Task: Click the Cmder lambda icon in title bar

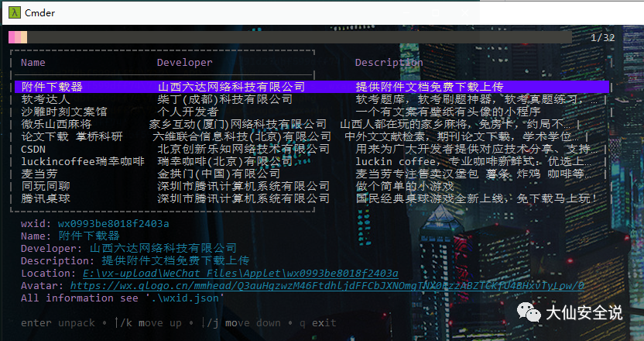Action: 15,12
